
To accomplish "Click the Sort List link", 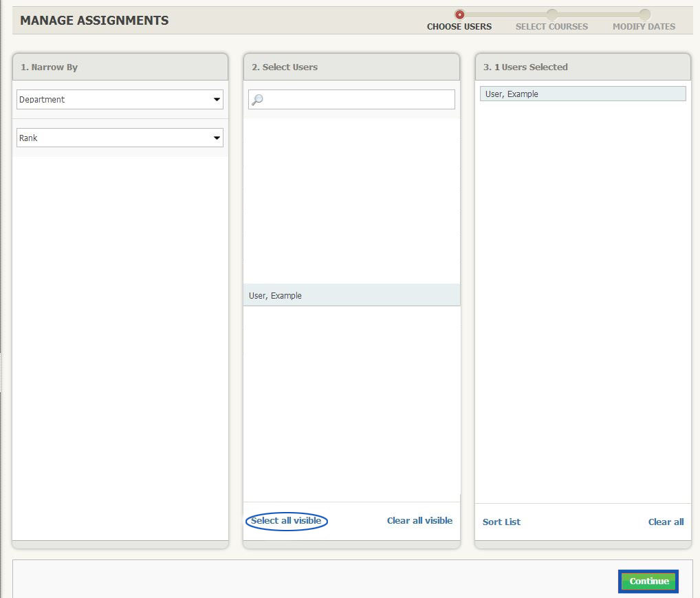I will click(501, 522).
